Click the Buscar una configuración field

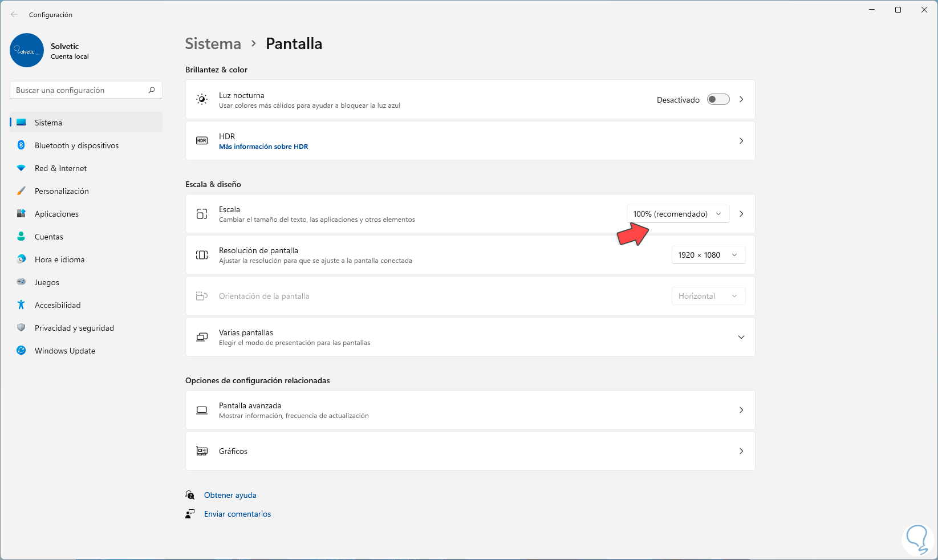(x=80, y=90)
